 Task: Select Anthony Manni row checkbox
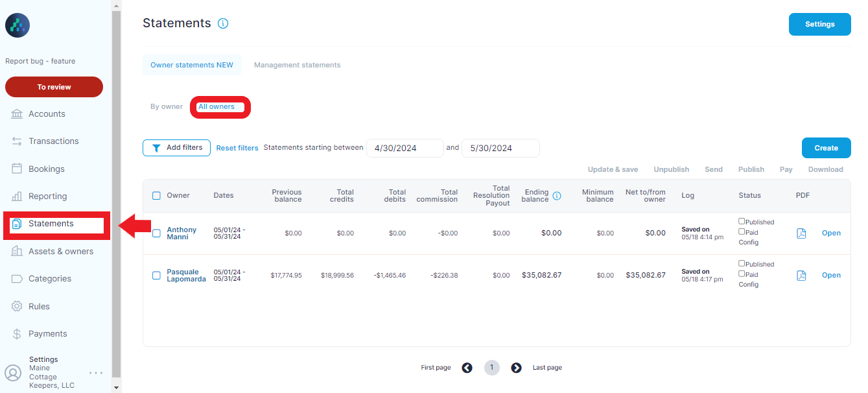pyautogui.click(x=156, y=233)
